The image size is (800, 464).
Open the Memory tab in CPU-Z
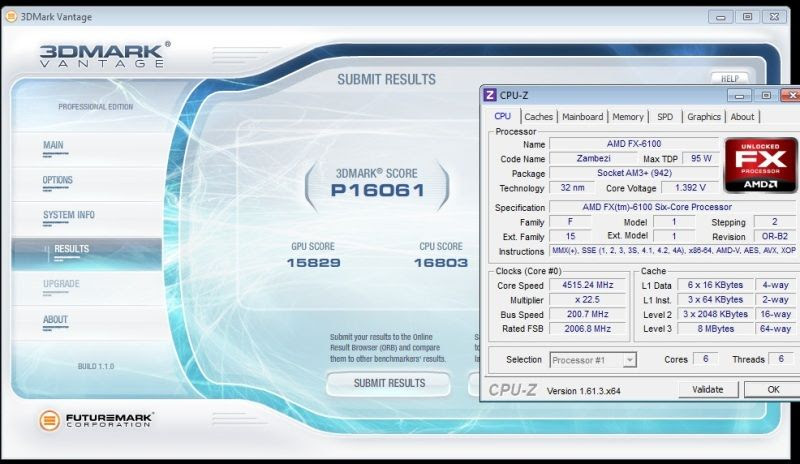click(x=628, y=117)
